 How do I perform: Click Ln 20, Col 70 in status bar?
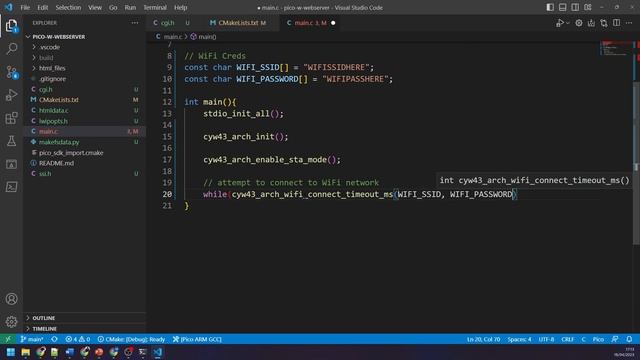point(483,339)
